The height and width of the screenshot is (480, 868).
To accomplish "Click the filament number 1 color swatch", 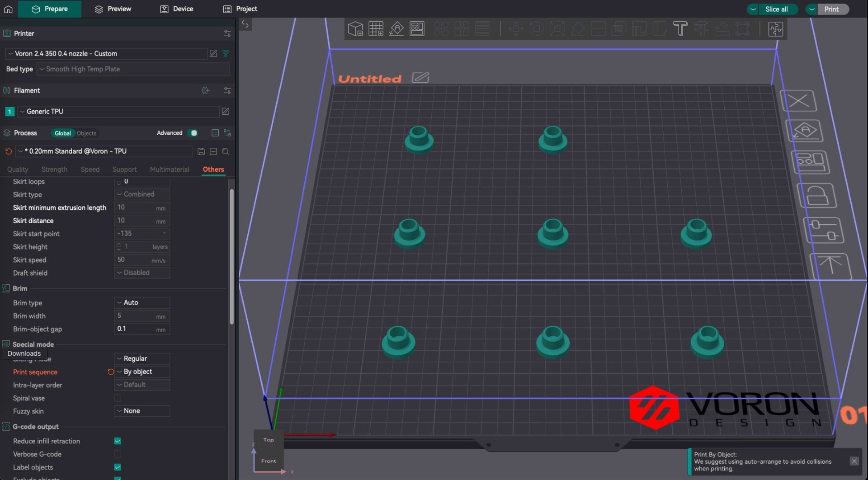I will 9,112.
